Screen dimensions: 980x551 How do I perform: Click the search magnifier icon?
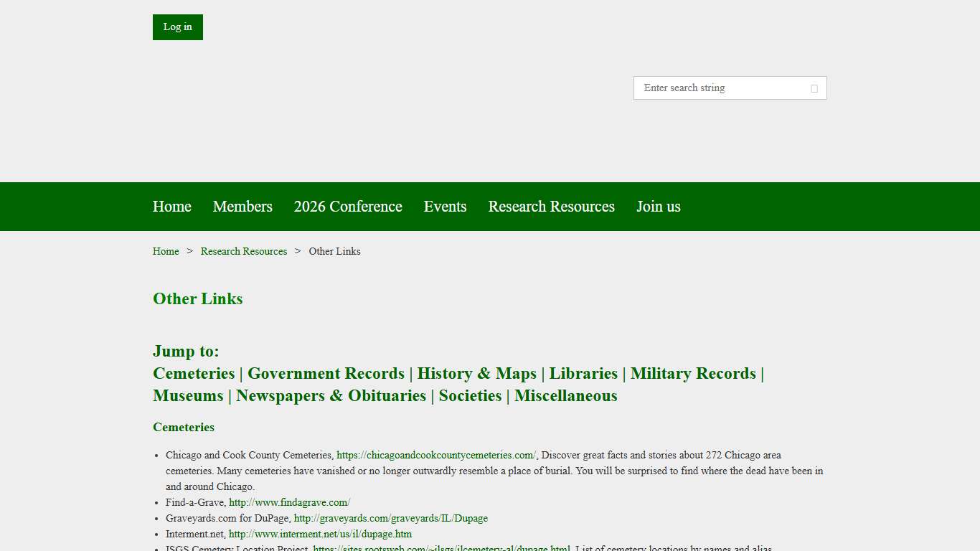(814, 88)
